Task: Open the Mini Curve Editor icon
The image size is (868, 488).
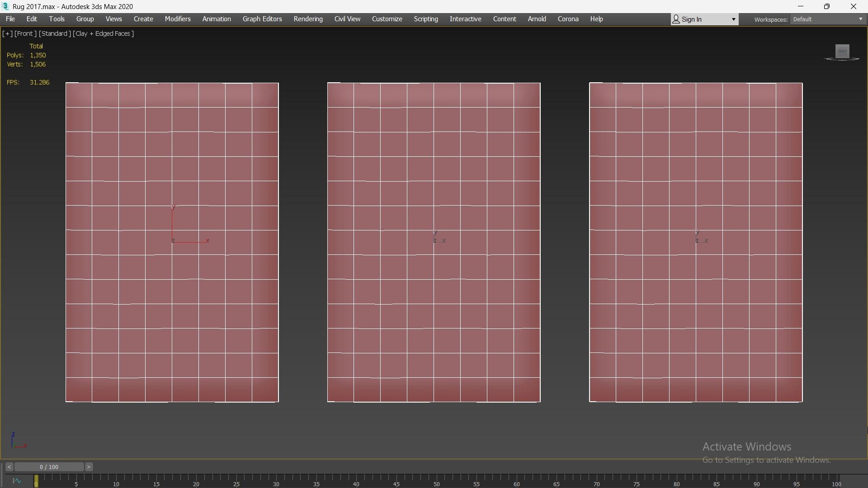Action: pyautogui.click(x=16, y=481)
